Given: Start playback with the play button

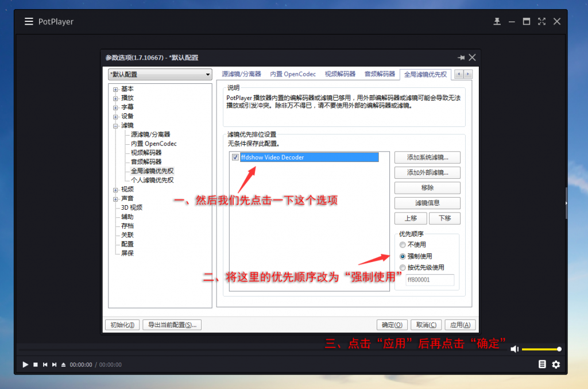Looking at the screenshot, I should tap(25, 365).
